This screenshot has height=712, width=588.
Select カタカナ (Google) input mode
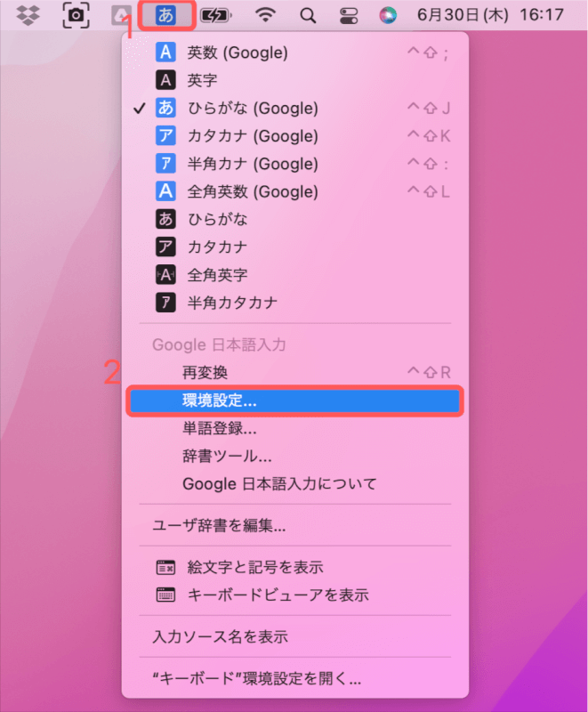click(x=295, y=136)
